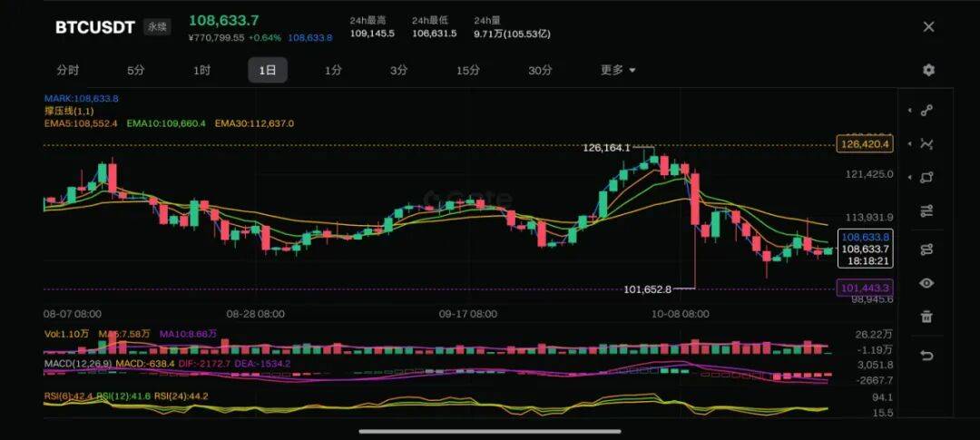
Task: Toggle drawings visibility with eye icon
Action: click(926, 283)
